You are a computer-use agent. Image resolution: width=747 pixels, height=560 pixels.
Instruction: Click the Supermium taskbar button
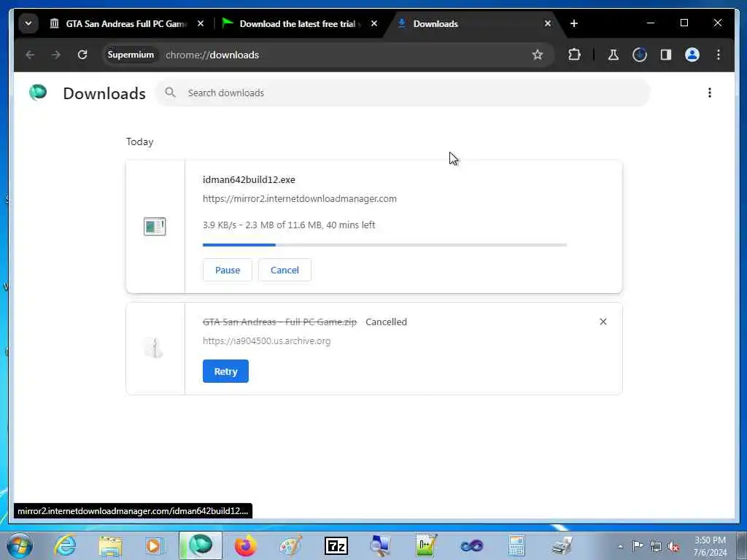coord(201,545)
